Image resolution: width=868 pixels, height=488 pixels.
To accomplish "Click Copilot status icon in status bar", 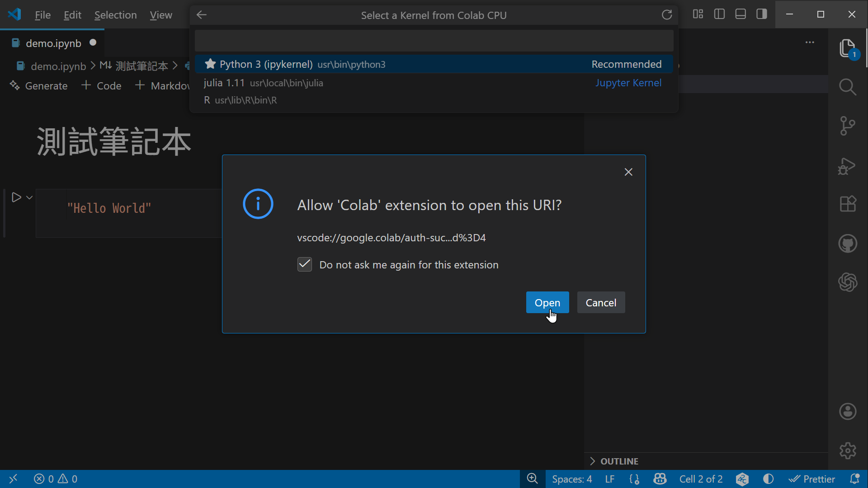I will coord(660,479).
